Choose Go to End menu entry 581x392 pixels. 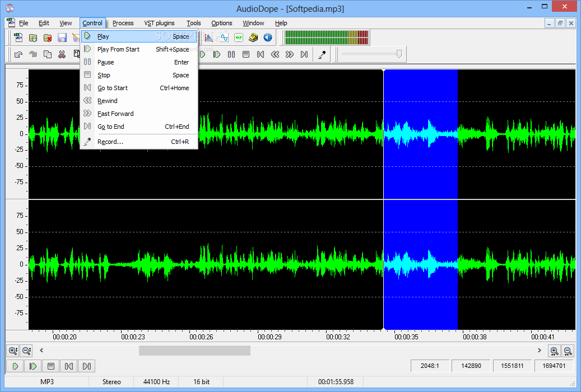tap(139, 127)
